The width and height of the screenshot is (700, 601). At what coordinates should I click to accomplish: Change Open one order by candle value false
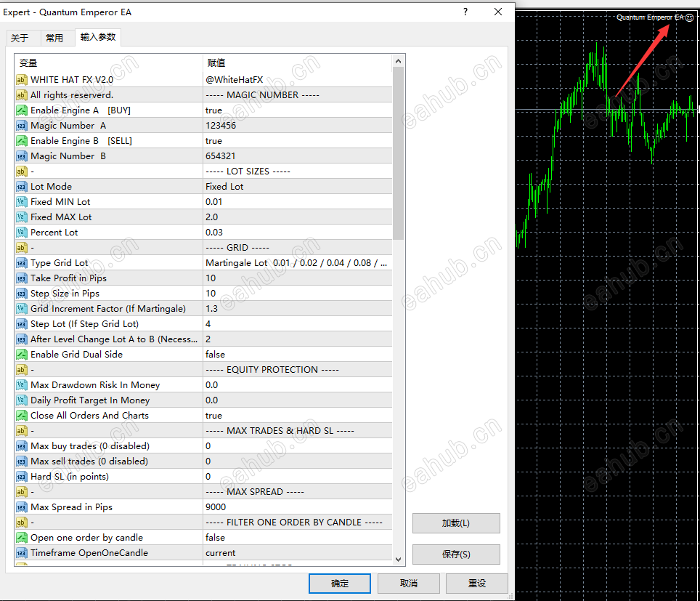coord(298,538)
